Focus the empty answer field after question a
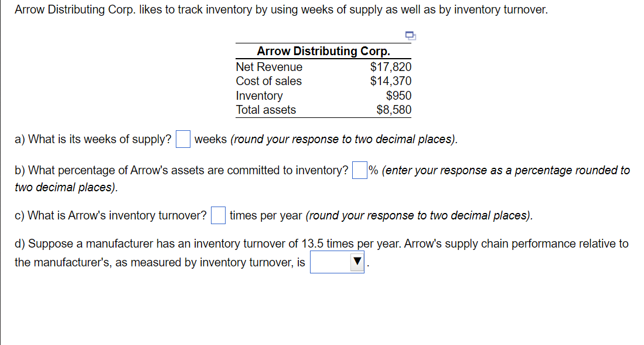Screen dimensions: 644x345 click(182, 139)
